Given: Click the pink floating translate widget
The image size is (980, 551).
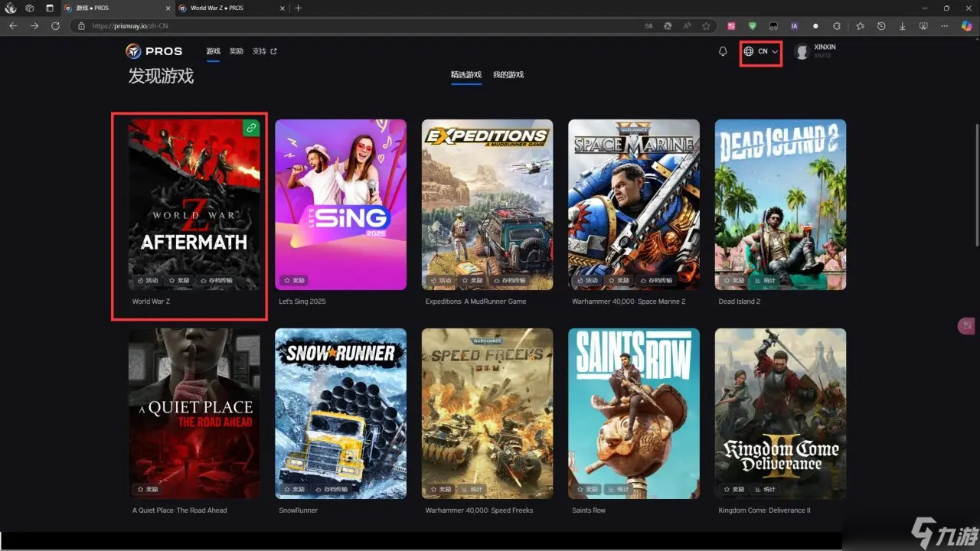Looking at the screenshot, I should [x=966, y=326].
